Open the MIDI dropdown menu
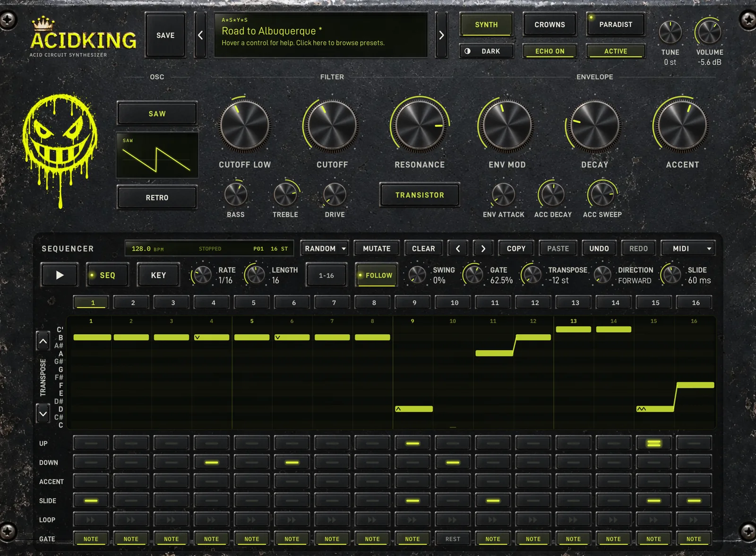This screenshot has width=756, height=556. tap(687, 249)
